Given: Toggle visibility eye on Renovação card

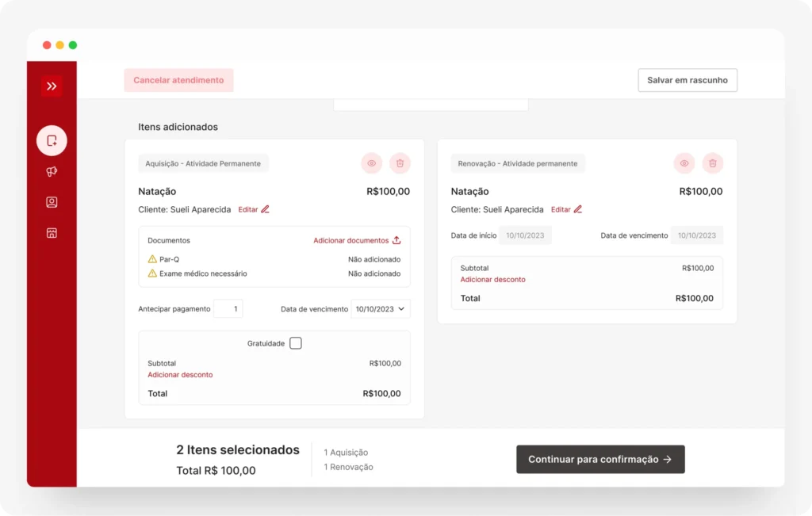Looking at the screenshot, I should [684, 163].
